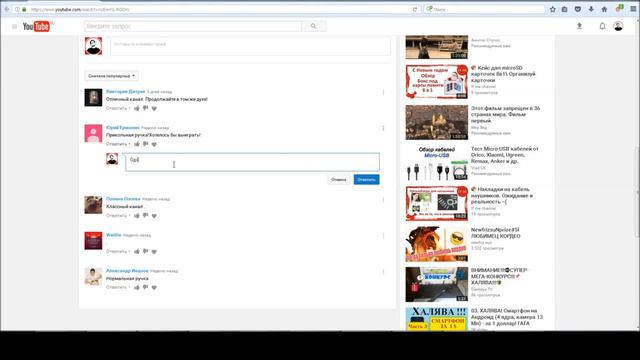Click the Pocket icon in Firefox toolbar
640x360 pixels.
(x=578, y=9)
